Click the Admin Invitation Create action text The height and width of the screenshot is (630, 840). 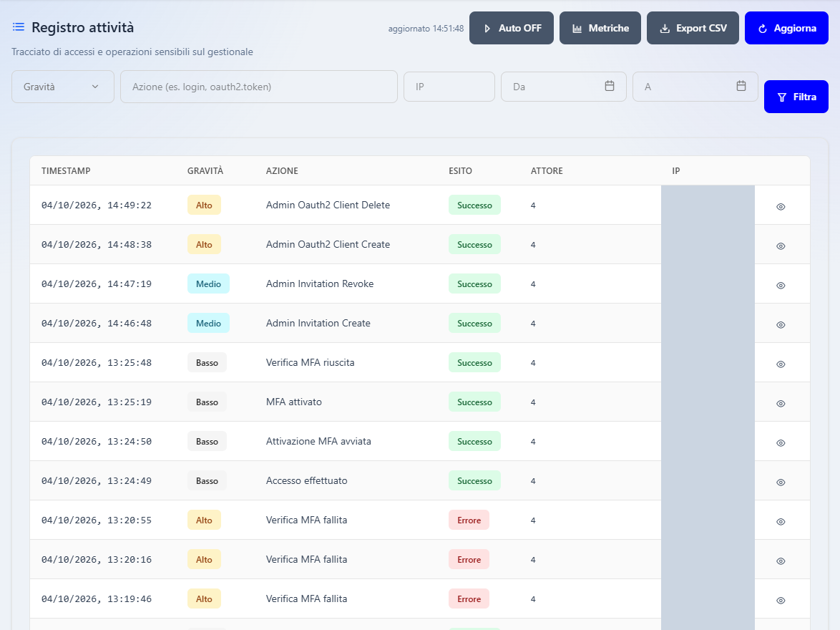click(318, 323)
